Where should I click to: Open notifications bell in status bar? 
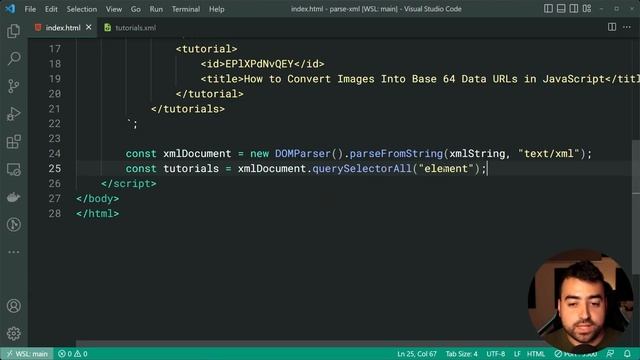[627, 353]
